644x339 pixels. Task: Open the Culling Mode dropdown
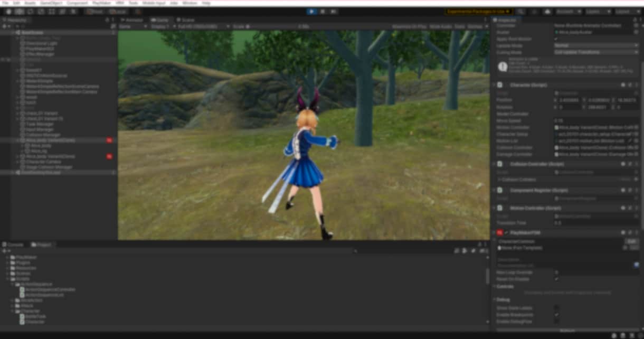(596, 52)
